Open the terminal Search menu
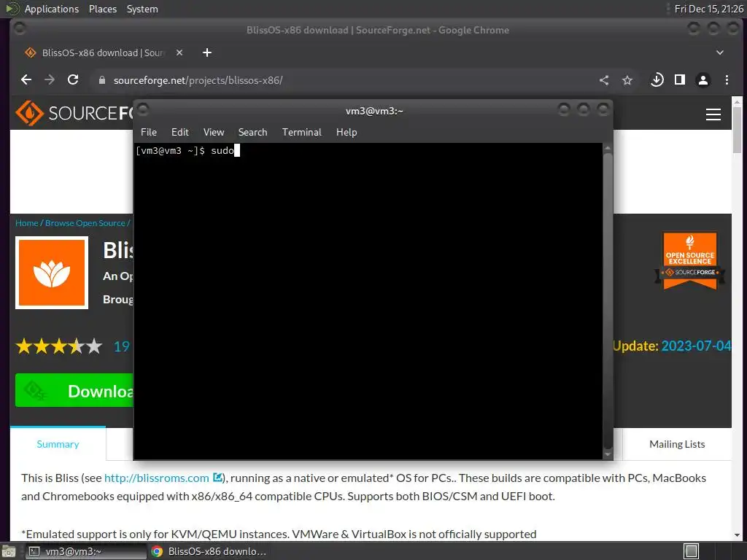747x560 pixels. tap(252, 132)
